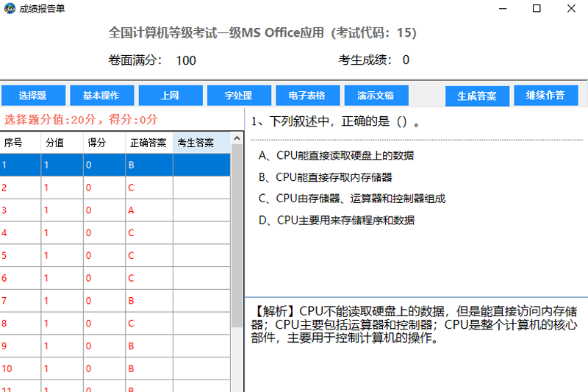Select question row 5 in table

coord(115,255)
